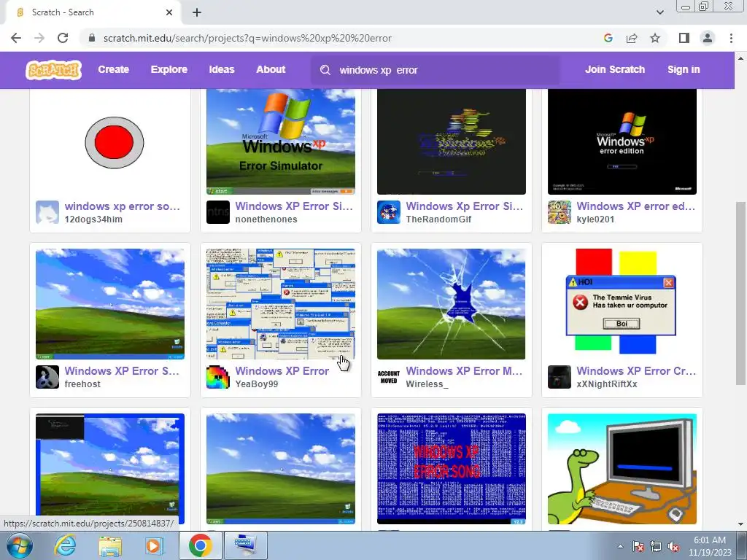Open 'Windows XP Error S...' by freehost
Image resolution: width=747 pixels, height=560 pixels.
point(122,371)
